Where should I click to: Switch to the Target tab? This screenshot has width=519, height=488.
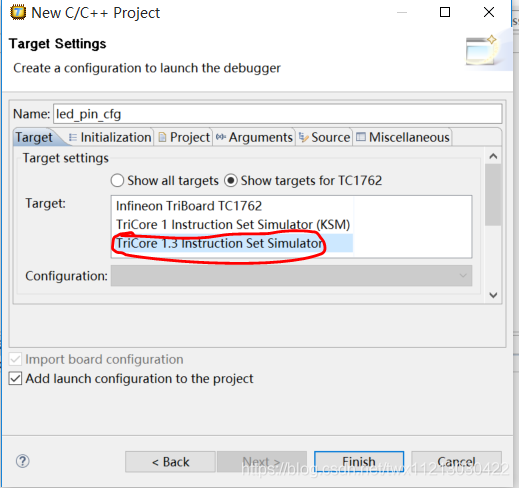click(34, 137)
